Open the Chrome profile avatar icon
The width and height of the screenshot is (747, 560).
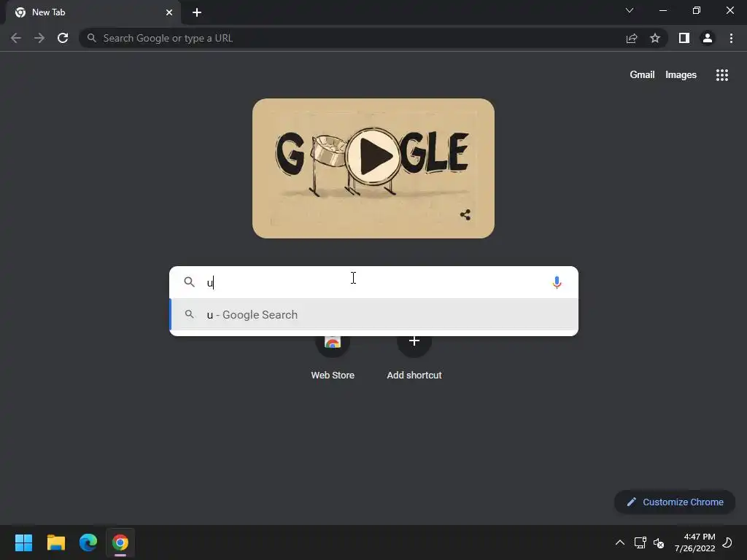(x=708, y=38)
